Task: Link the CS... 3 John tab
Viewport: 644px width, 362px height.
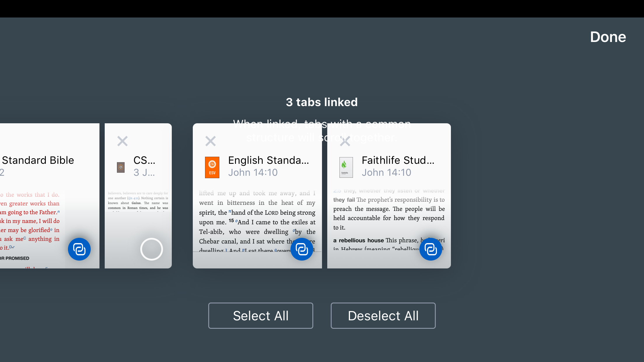Action: point(152,249)
